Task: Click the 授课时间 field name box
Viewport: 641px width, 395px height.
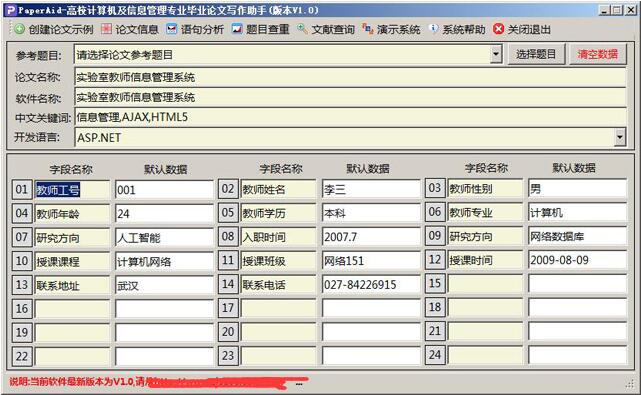Action: [x=485, y=259]
